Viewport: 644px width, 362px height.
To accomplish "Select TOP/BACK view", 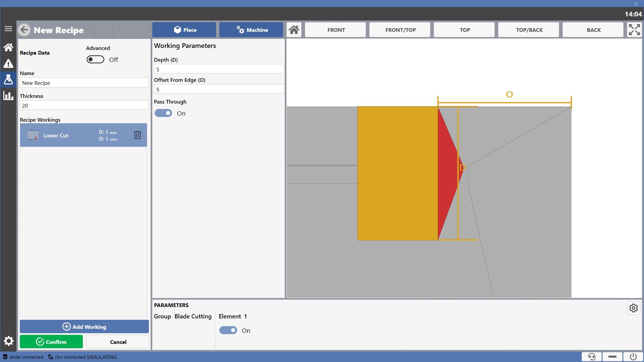I will [529, 30].
